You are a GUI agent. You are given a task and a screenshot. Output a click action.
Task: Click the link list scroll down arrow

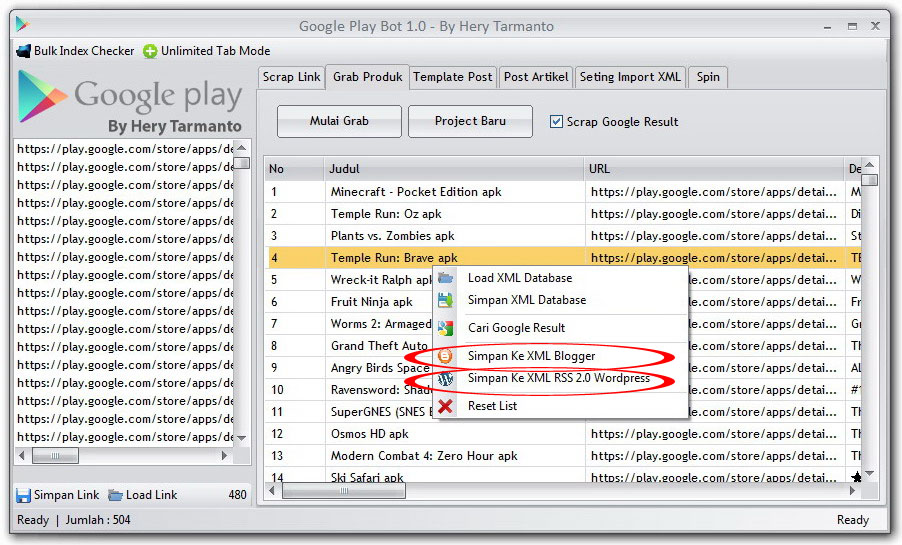click(x=242, y=439)
